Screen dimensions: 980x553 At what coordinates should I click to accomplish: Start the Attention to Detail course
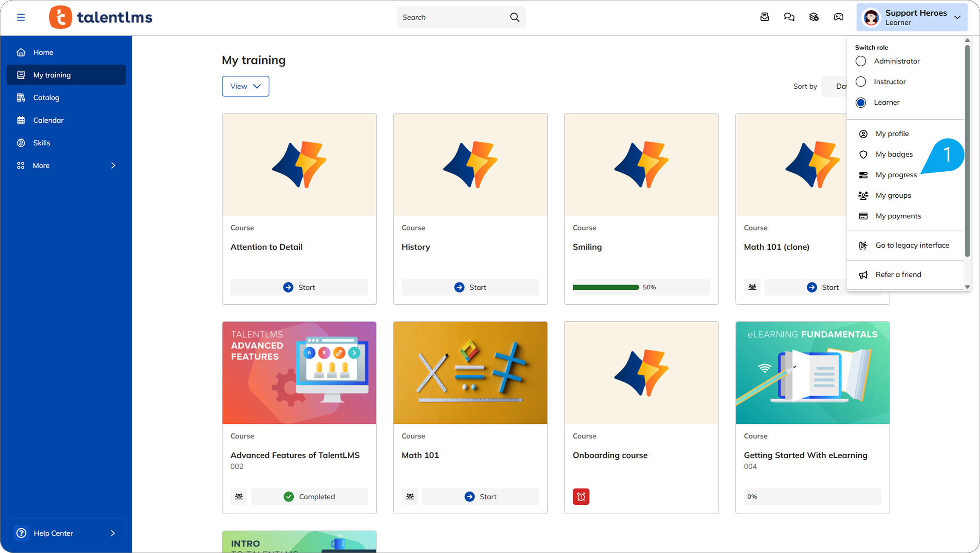pyautogui.click(x=299, y=287)
